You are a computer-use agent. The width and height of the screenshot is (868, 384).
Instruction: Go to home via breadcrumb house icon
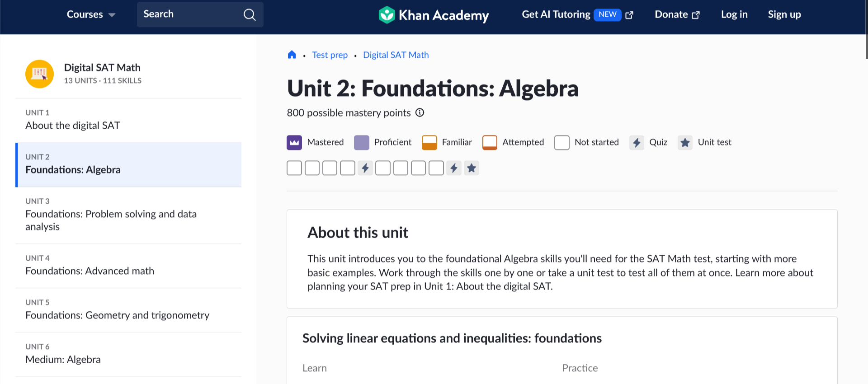coord(292,55)
